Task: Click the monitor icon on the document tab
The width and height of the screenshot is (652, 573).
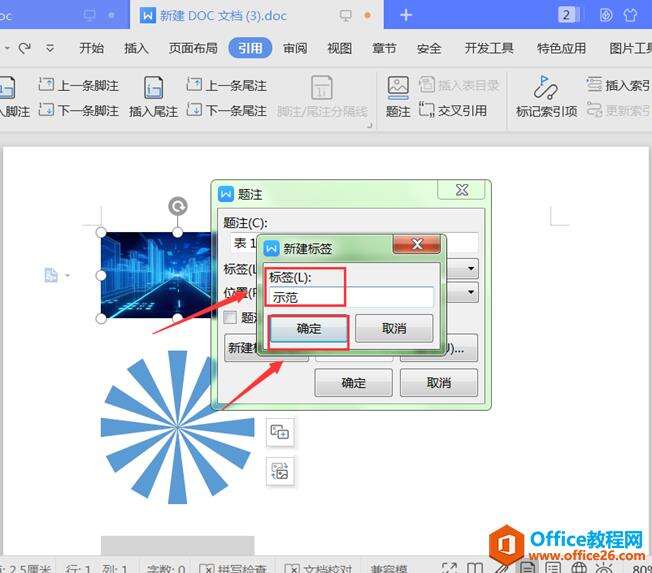Action: 346,16
